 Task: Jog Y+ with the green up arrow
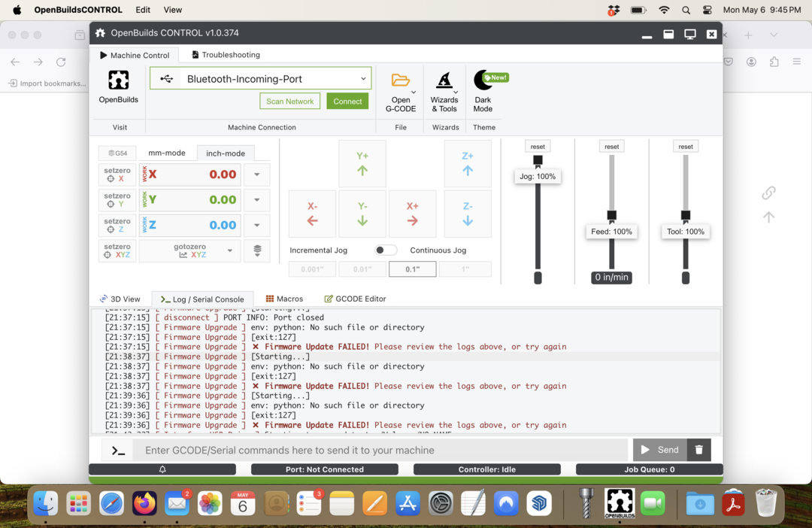[x=362, y=164]
